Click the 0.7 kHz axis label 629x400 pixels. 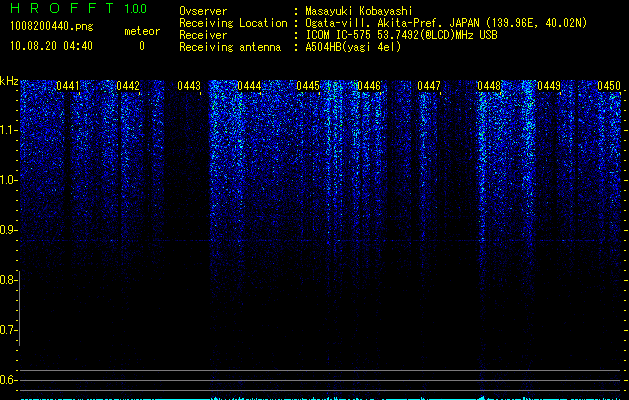(x=8, y=330)
